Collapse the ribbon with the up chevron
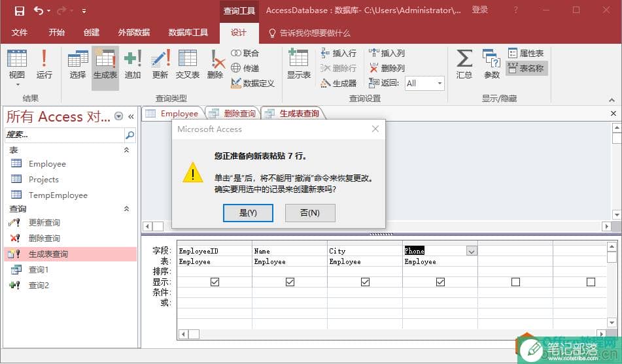Image resolution: width=622 pixels, height=364 pixels. 612,100
